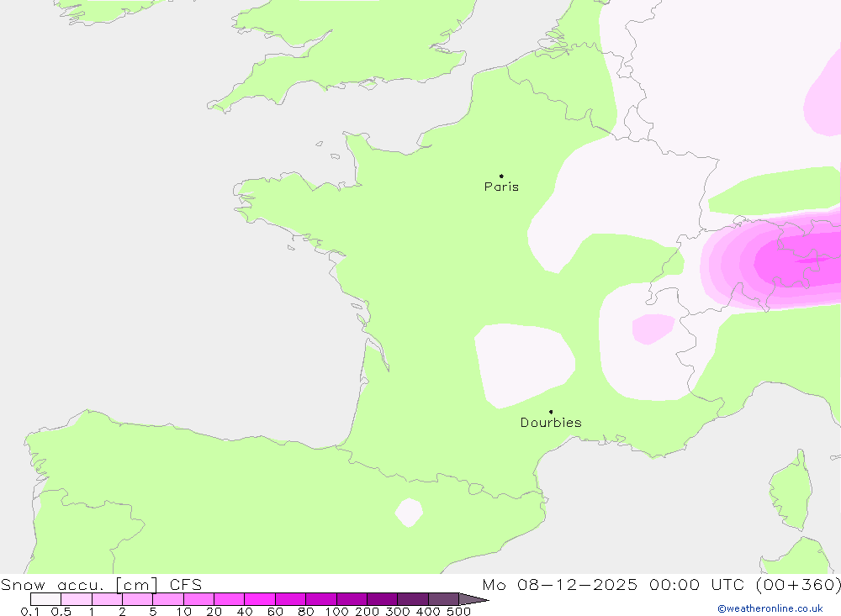
Task: Click the CFS model name label
Action: coord(186,584)
